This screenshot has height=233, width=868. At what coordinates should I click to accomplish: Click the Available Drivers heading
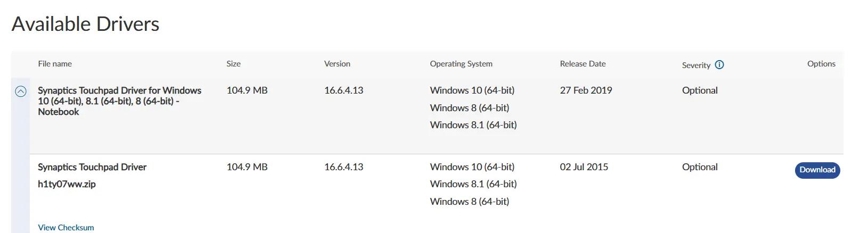(86, 24)
